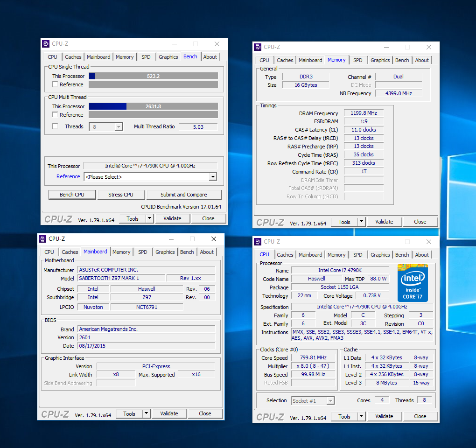476x448 pixels.
Task: Open the Caches tab in the Bench window
Action: (x=73, y=57)
